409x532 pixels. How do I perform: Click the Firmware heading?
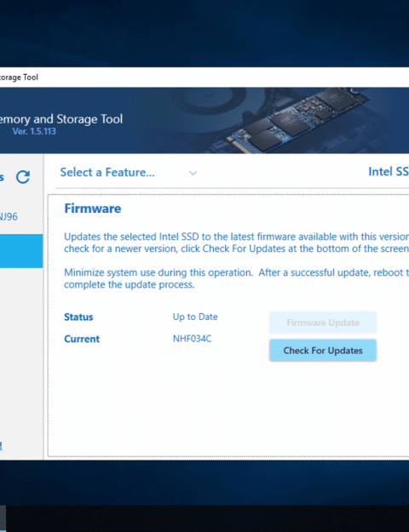[93, 209]
